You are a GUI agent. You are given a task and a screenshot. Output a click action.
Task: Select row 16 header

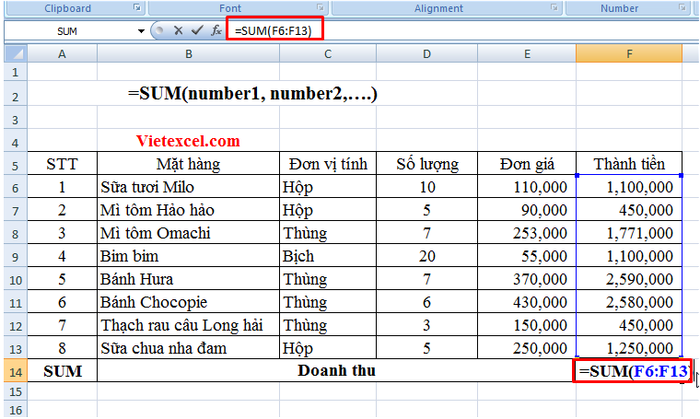click(x=16, y=410)
